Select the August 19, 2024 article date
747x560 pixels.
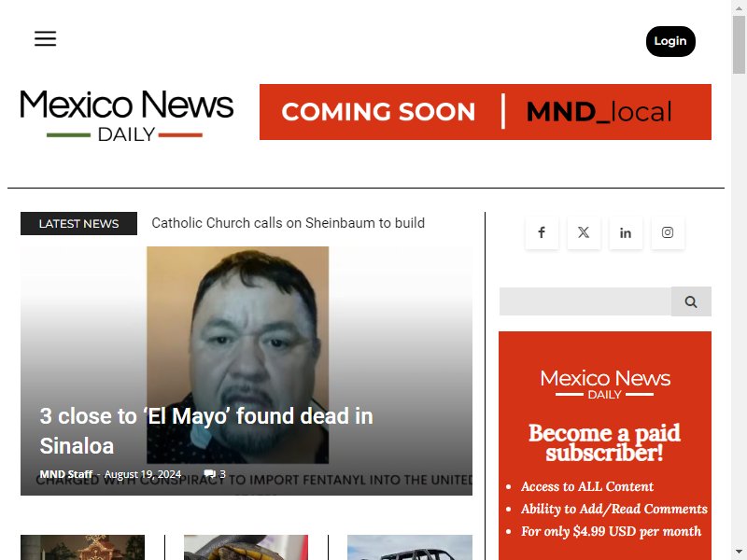143,474
